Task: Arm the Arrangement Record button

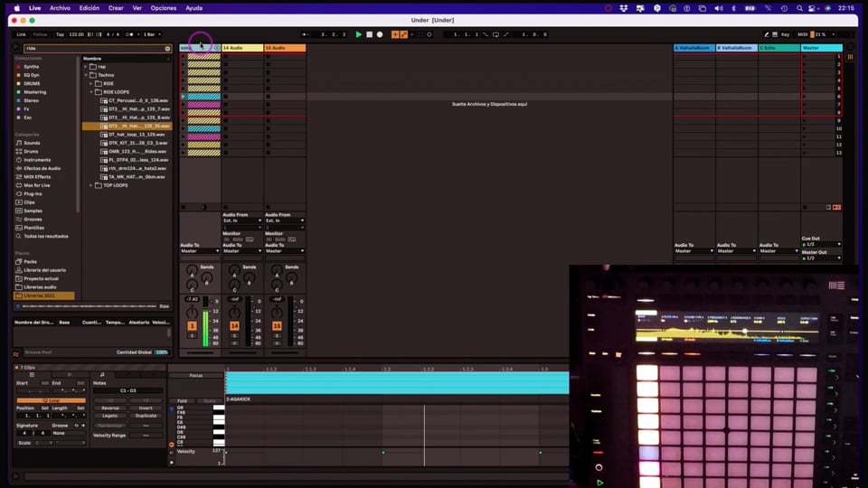Action: pyautogui.click(x=380, y=34)
